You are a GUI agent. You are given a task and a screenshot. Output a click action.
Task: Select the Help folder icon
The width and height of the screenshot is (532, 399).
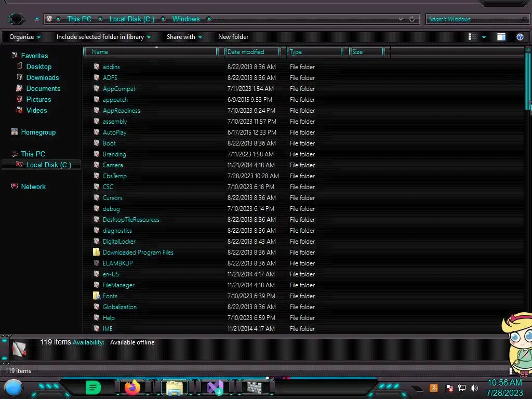pos(96,317)
